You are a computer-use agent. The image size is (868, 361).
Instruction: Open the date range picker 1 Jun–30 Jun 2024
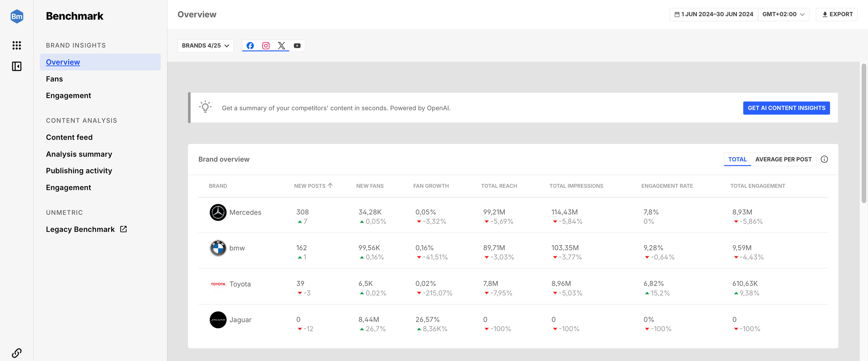click(x=714, y=14)
